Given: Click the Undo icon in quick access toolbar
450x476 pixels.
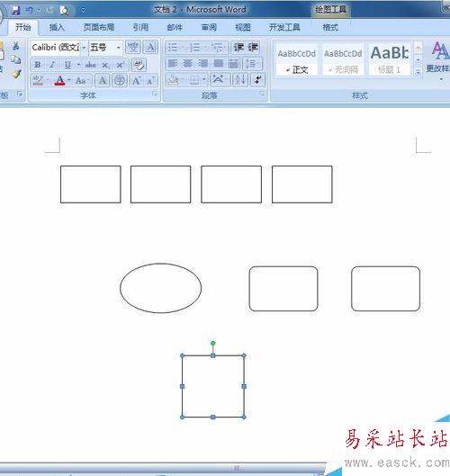Looking at the screenshot, I should [29, 10].
